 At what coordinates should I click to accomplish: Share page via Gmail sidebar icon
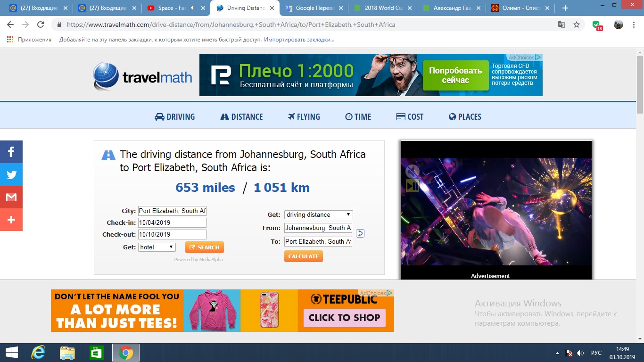point(11,197)
